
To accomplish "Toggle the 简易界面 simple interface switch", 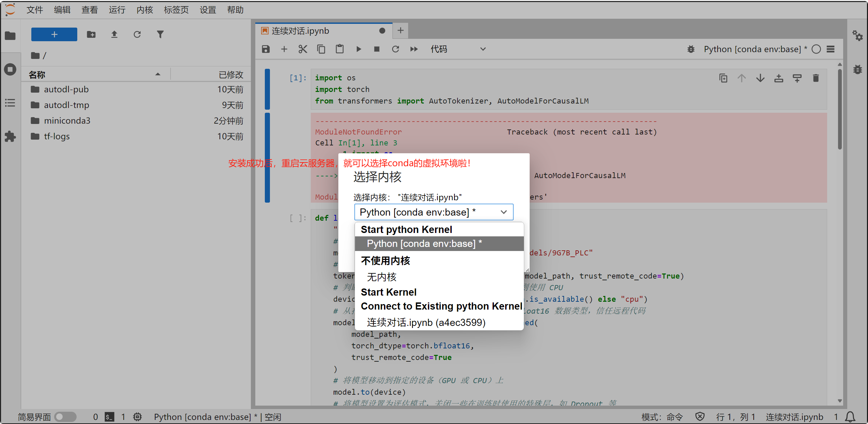I will (x=65, y=417).
